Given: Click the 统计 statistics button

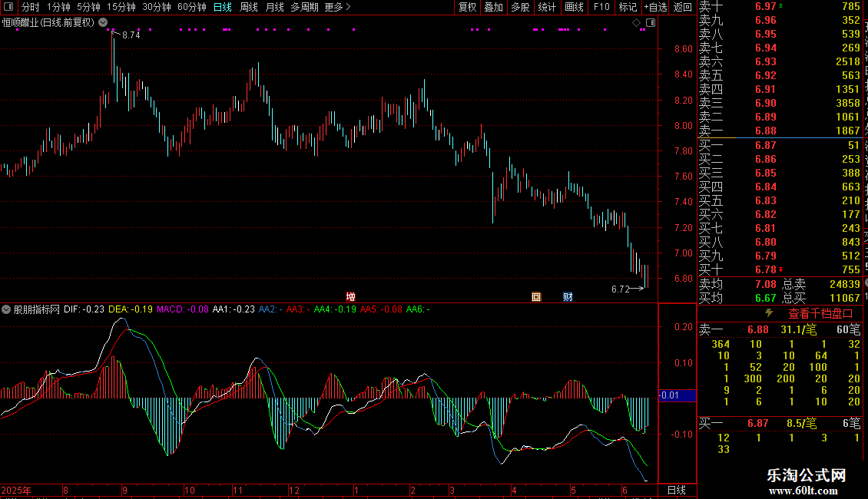Looking at the screenshot, I should [x=547, y=7].
